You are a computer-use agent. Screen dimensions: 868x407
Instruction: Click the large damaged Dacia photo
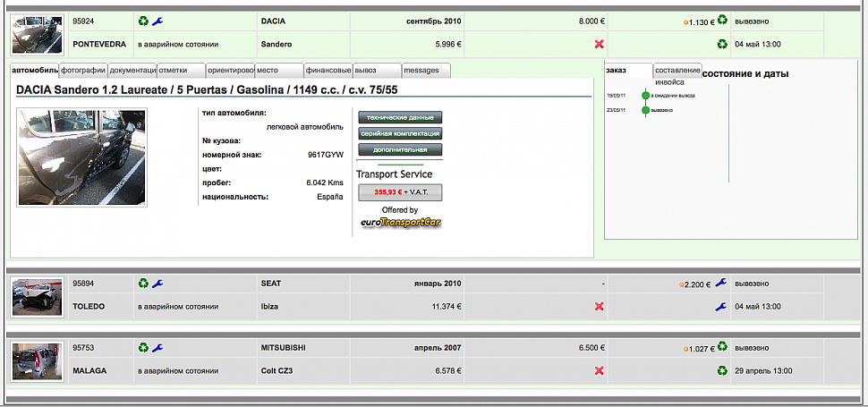82,157
